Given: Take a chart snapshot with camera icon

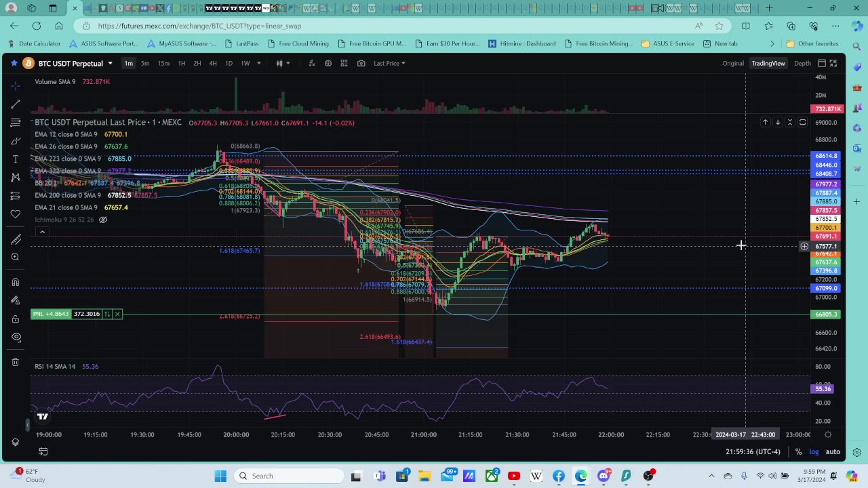Looking at the screenshot, I should click(361, 63).
